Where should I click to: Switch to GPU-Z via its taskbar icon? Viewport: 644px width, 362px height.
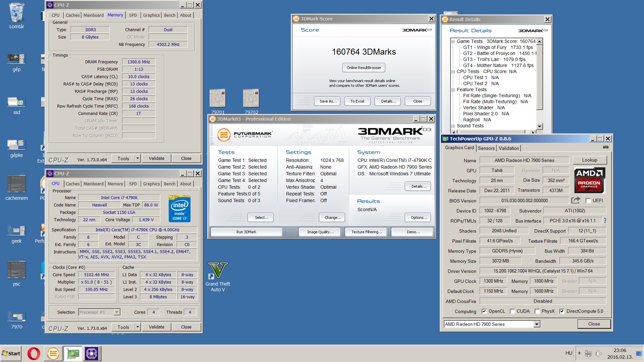[72, 354]
